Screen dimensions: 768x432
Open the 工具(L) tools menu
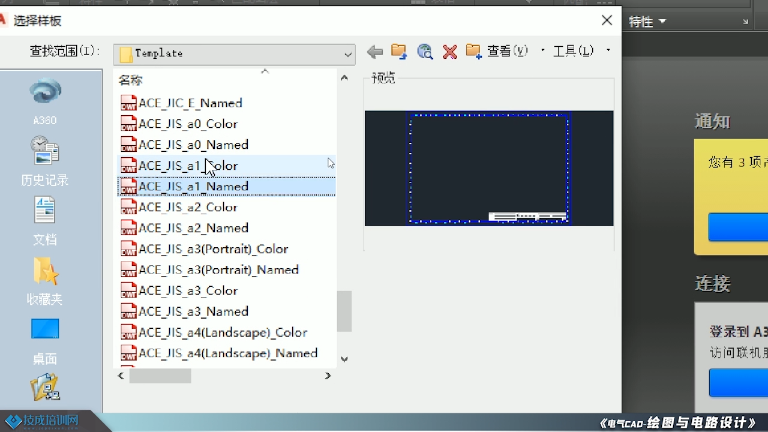[x=573, y=51]
